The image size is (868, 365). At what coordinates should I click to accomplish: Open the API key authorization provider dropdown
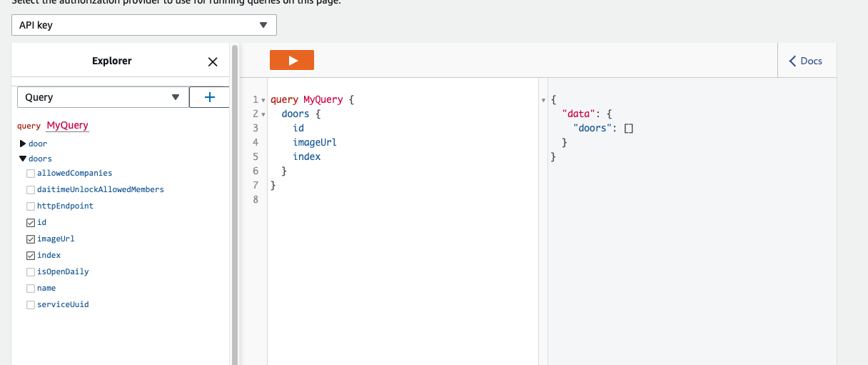pyautogui.click(x=144, y=25)
